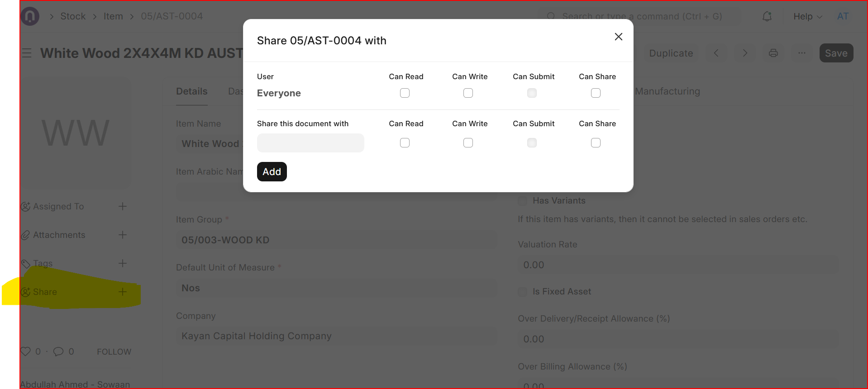This screenshot has width=868, height=389.
Task: Go to next document arrow
Action: pyautogui.click(x=745, y=53)
